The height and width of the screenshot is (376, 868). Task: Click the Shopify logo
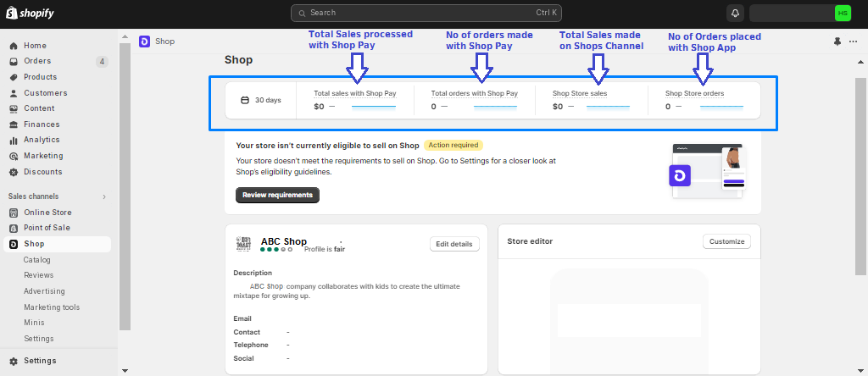(30, 13)
